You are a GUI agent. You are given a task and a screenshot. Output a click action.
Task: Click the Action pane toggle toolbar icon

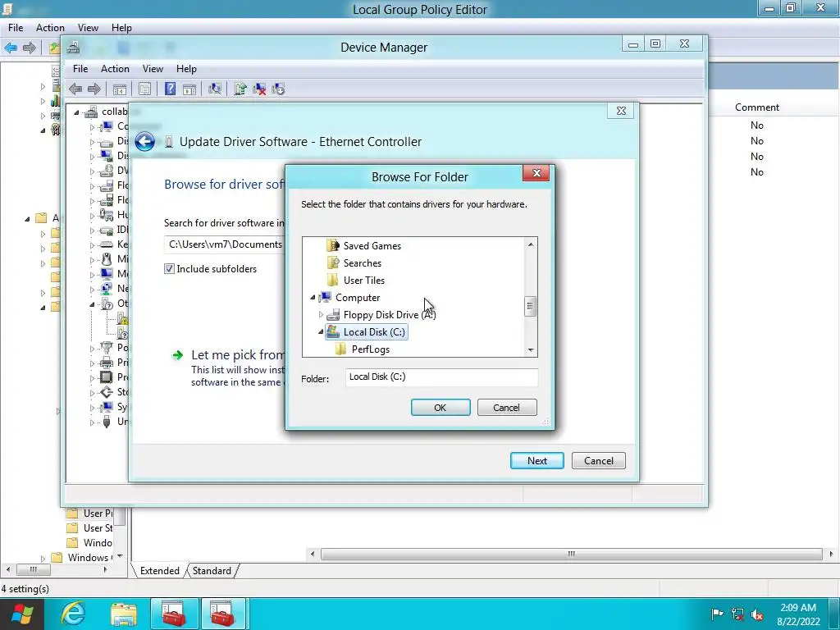[x=189, y=89]
